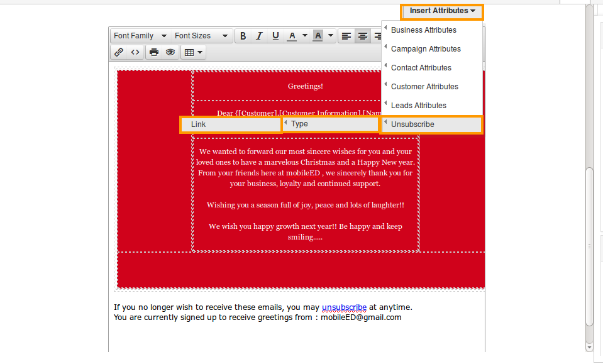603x364 pixels.
Task: Open the Insert Attributes dropdown
Action: point(442,11)
